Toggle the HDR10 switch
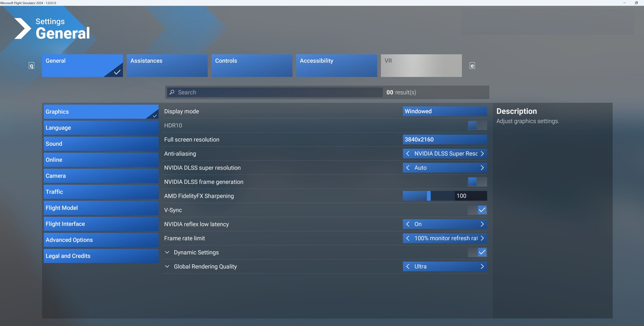The image size is (644, 326). point(477,125)
